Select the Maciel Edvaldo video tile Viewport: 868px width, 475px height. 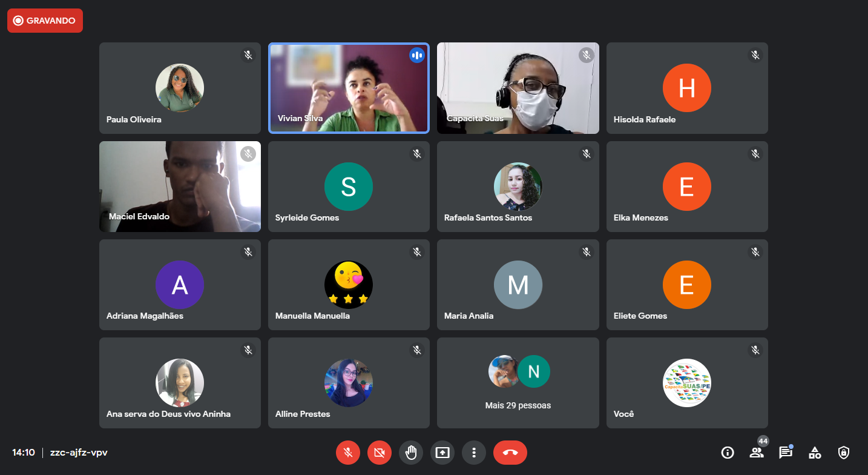click(x=180, y=187)
